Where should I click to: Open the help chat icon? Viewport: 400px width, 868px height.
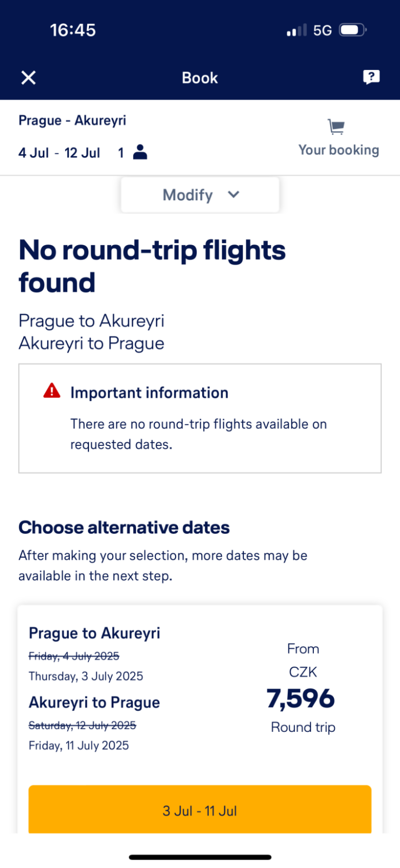(x=371, y=77)
